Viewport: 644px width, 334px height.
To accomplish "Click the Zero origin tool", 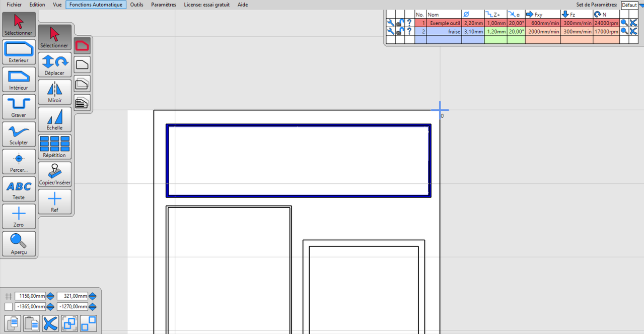I will [19, 217].
